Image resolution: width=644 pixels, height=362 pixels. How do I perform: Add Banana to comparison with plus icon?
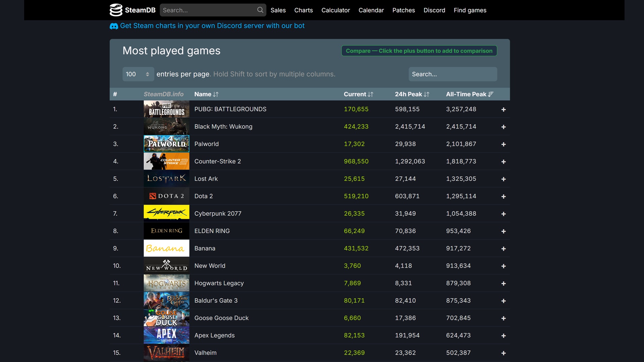[504, 249]
